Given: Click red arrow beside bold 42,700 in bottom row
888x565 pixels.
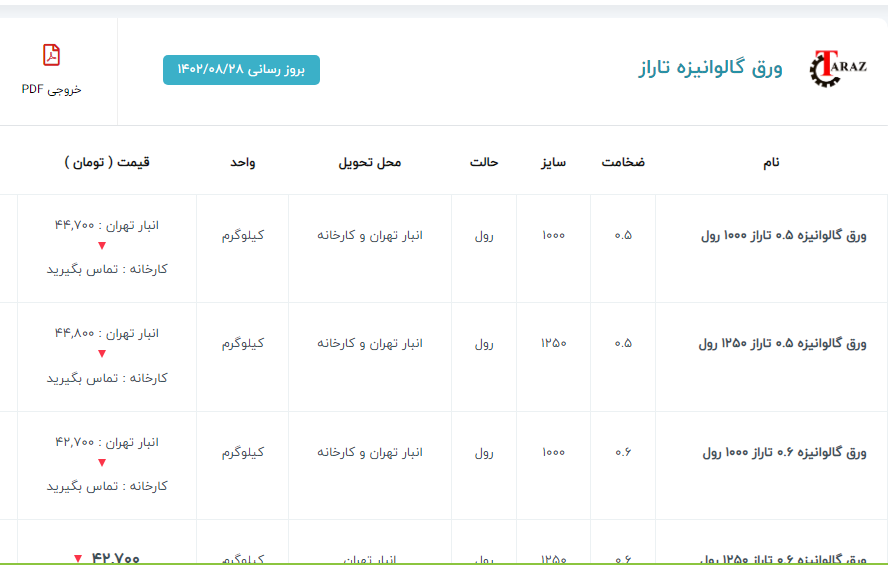Looking at the screenshot, I should click(78, 558).
